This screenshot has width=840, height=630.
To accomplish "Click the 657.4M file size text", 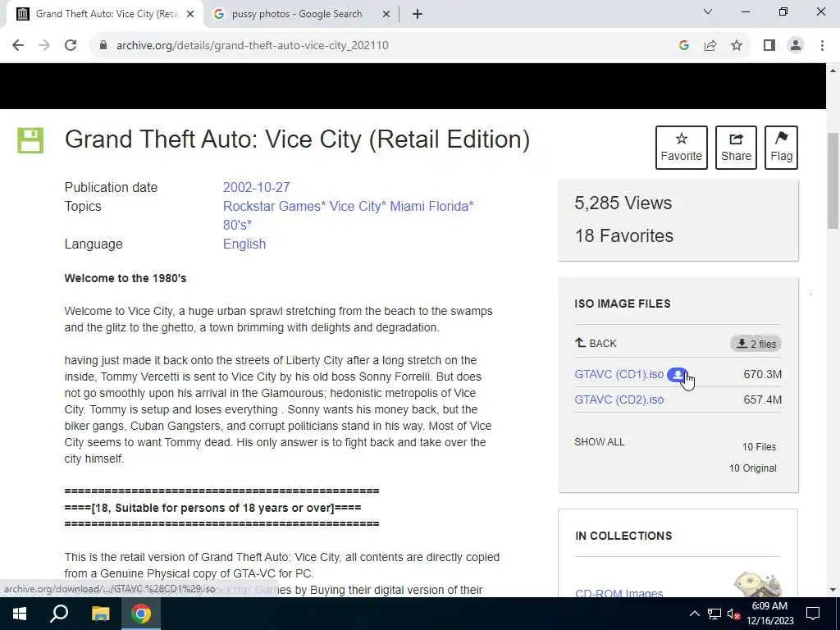I will [x=762, y=399].
